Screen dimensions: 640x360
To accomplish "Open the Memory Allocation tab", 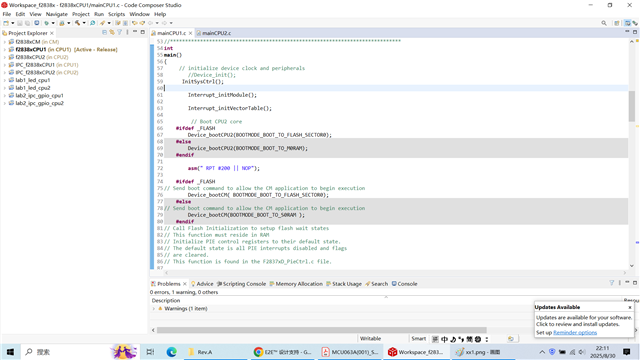I will point(296,284).
